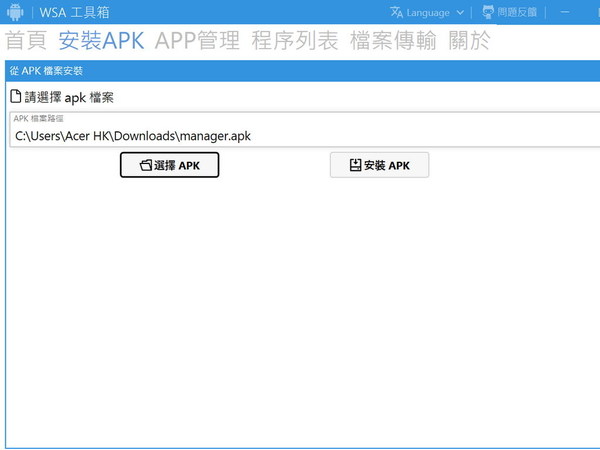Click the 安裝 APK button
Image resolution: width=600 pixels, height=450 pixels.
coord(379,165)
